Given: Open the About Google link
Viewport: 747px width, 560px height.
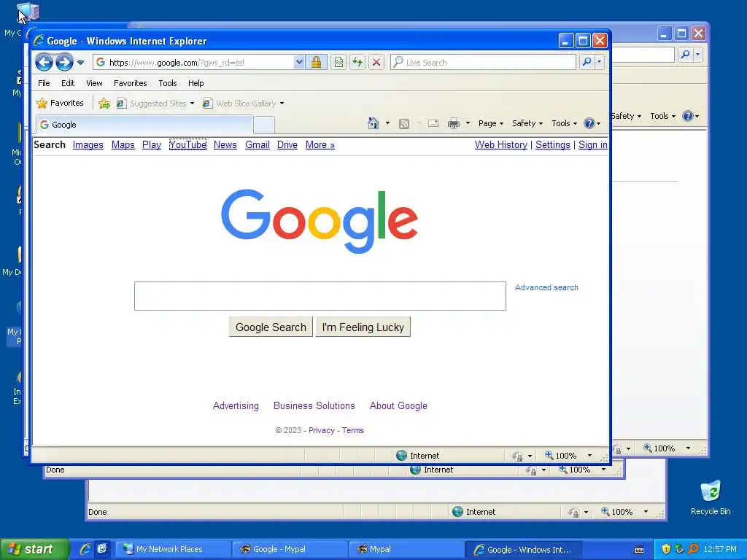Looking at the screenshot, I should (x=398, y=405).
